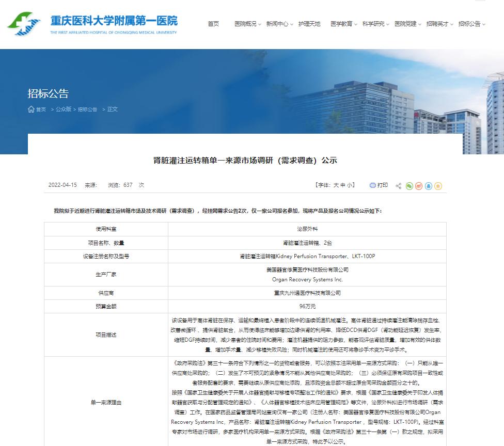Click the 泌尿外科 table cell
Image resolution: width=504 pixels, height=446 pixels.
click(307, 229)
